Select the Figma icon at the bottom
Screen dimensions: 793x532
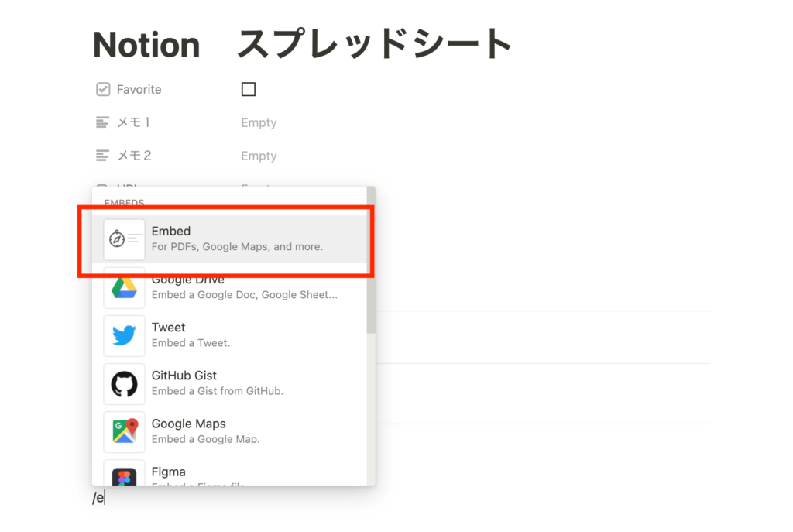(124, 475)
